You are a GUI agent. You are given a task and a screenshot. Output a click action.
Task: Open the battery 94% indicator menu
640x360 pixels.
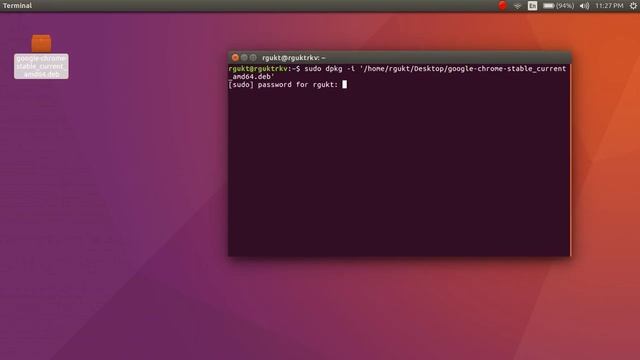[558, 6]
